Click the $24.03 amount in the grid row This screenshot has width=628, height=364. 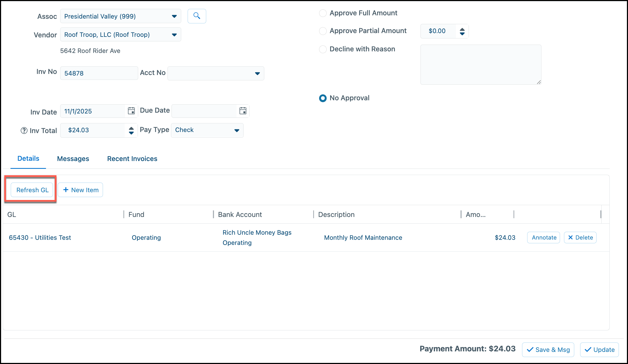click(505, 238)
